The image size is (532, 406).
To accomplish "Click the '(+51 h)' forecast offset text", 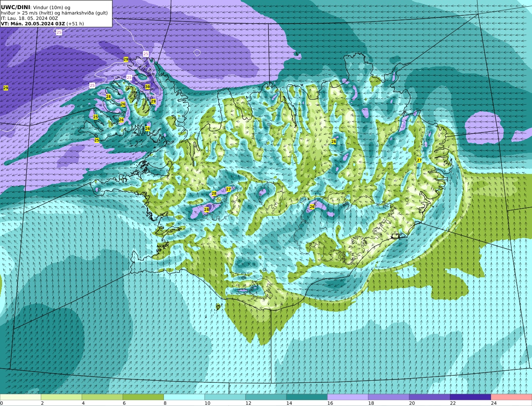I will tap(75, 24).
